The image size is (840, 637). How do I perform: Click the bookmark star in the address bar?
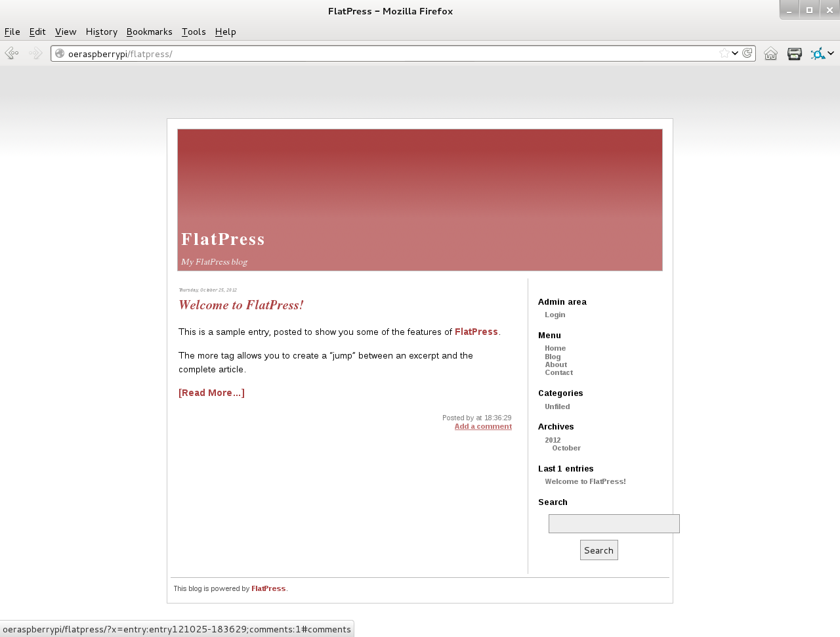[723, 53]
